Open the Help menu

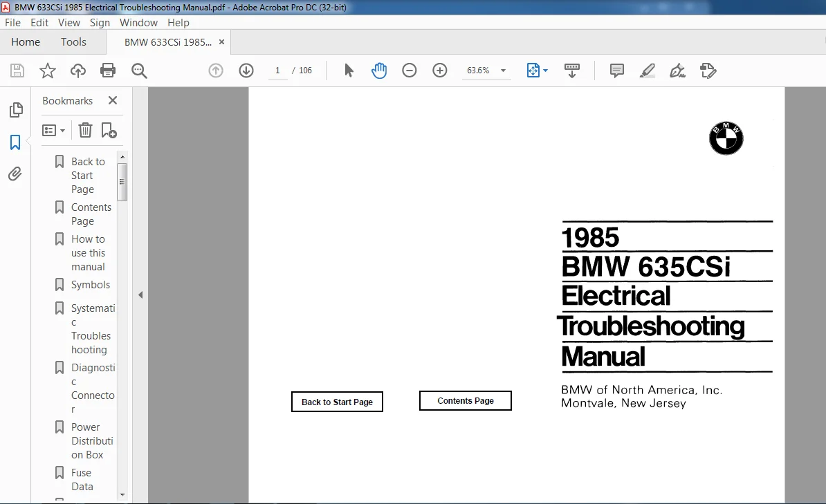[178, 23]
